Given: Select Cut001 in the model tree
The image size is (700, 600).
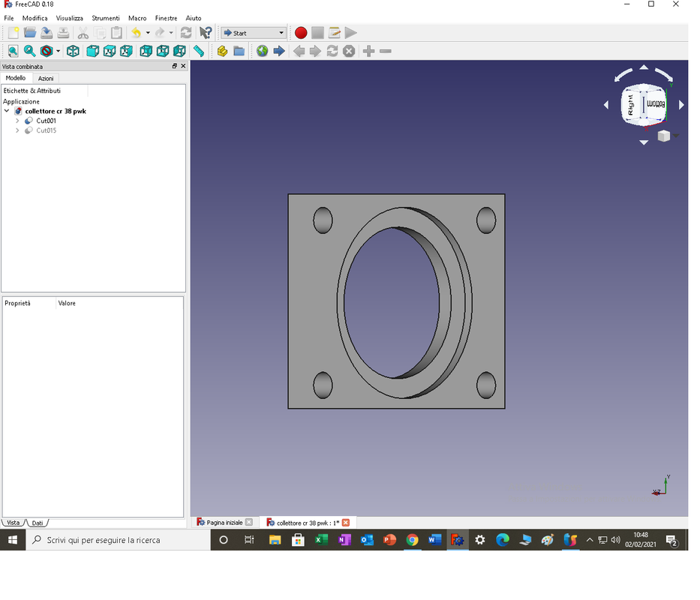Looking at the screenshot, I should pos(46,121).
